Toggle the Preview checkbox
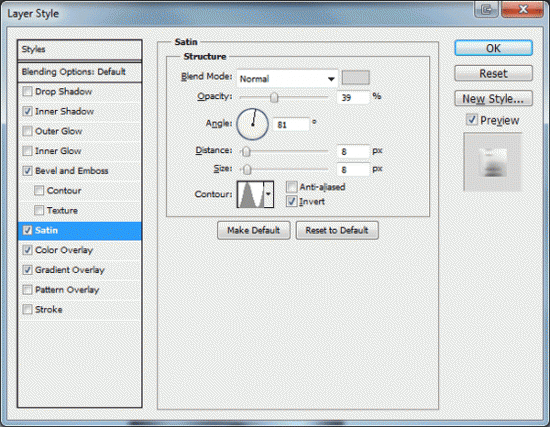Screen dimensions: 550x427 tap(472, 120)
